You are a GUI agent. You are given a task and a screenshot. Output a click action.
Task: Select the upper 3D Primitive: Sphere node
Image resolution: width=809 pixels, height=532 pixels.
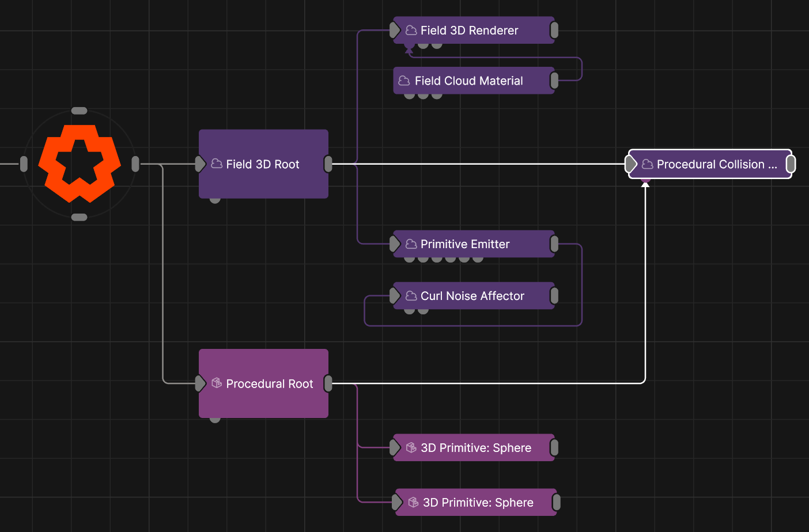(475, 448)
